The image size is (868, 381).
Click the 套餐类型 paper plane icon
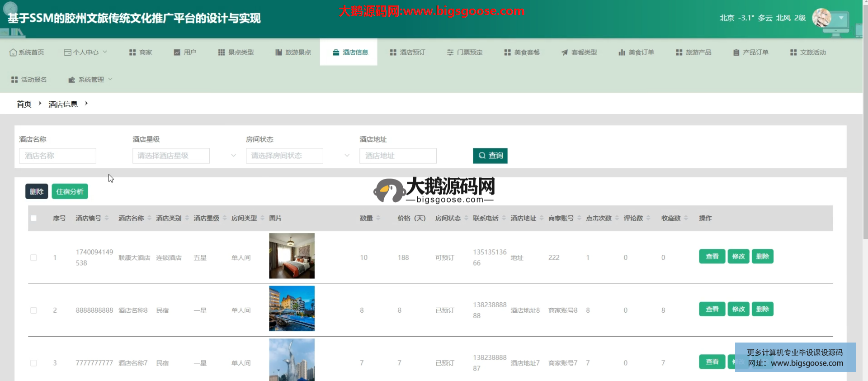pyautogui.click(x=565, y=52)
